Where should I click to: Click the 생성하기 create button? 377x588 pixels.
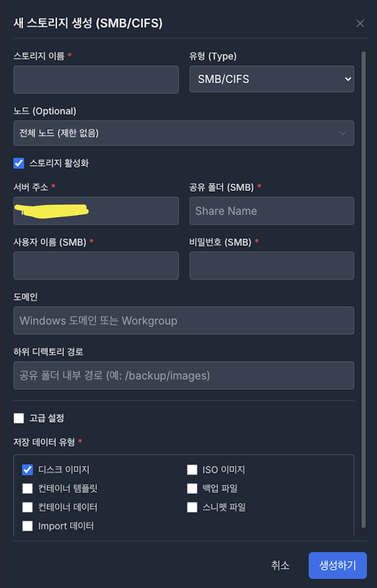pyautogui.click(x=337, y=565)
